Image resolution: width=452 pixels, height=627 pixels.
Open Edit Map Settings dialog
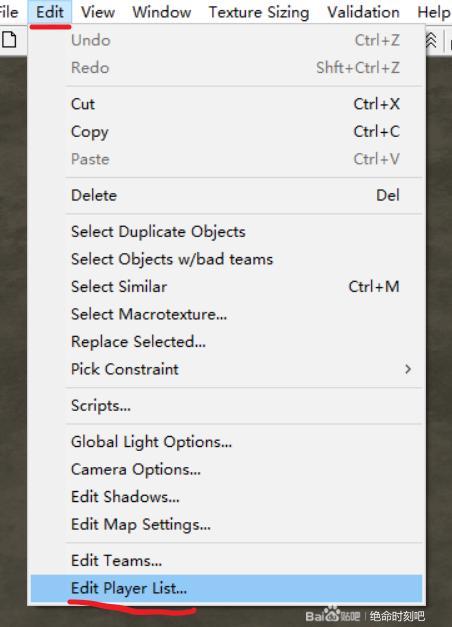226,524
